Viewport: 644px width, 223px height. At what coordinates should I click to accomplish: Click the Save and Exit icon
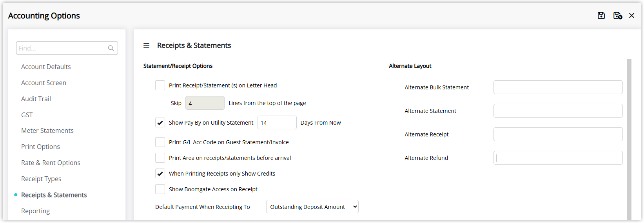coord(618,16)
